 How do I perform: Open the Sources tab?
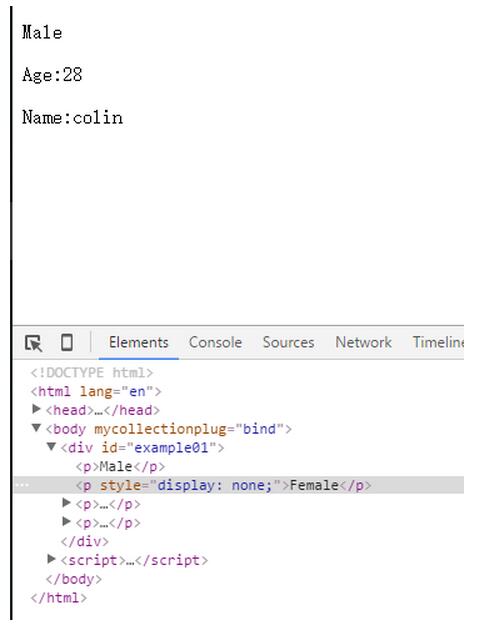click(x=288, y=342)
